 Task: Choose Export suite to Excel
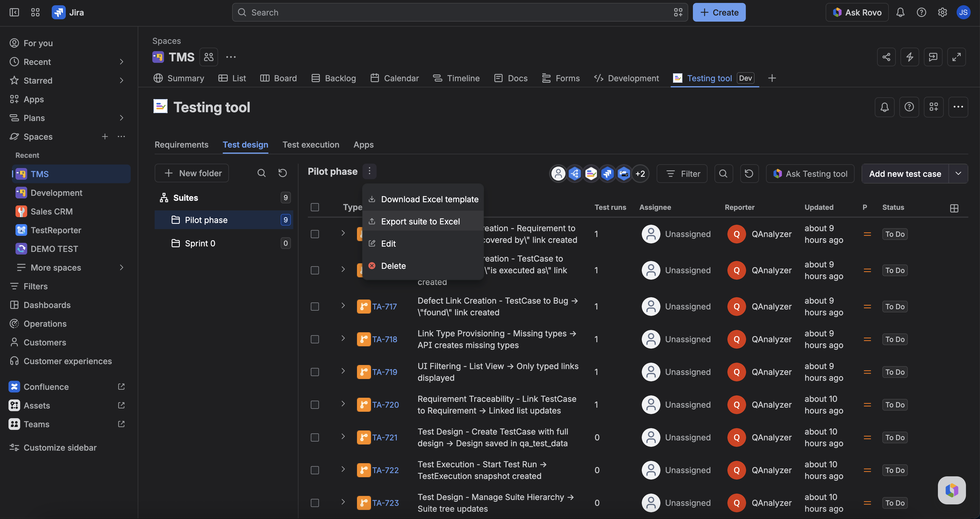pyautogui.click(x=423, y=221)
